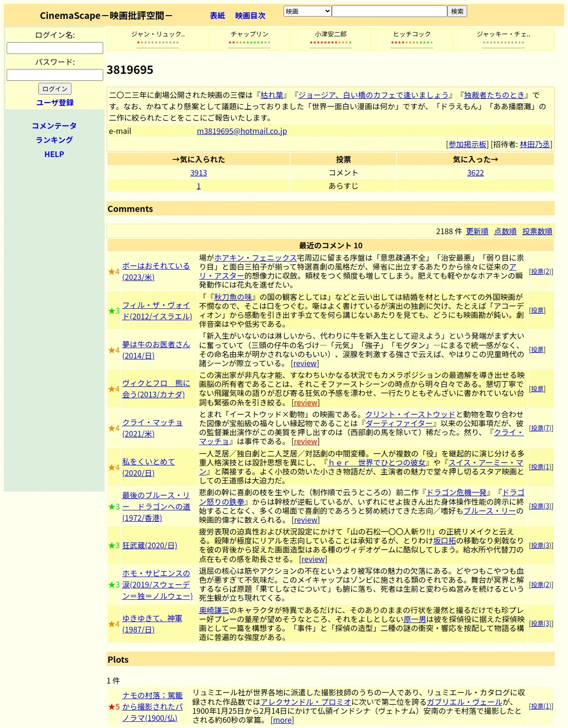Vote on 夢は牛のお医者さん comment
The width and height of the screenshot is (568, 728).
click(537, 350)
